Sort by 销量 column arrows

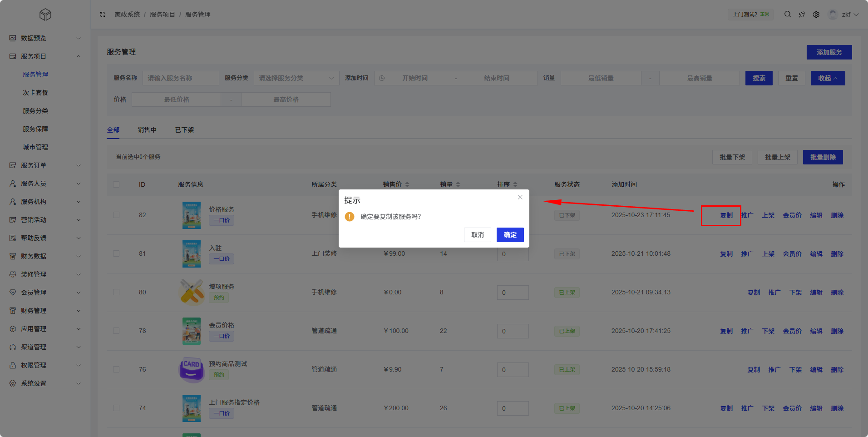458,184
